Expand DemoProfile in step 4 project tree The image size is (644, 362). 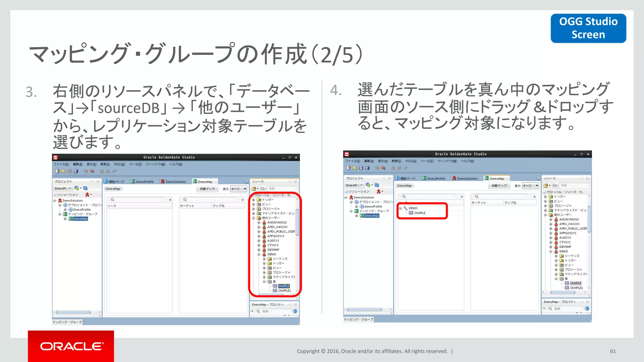[x=356, y=206]
